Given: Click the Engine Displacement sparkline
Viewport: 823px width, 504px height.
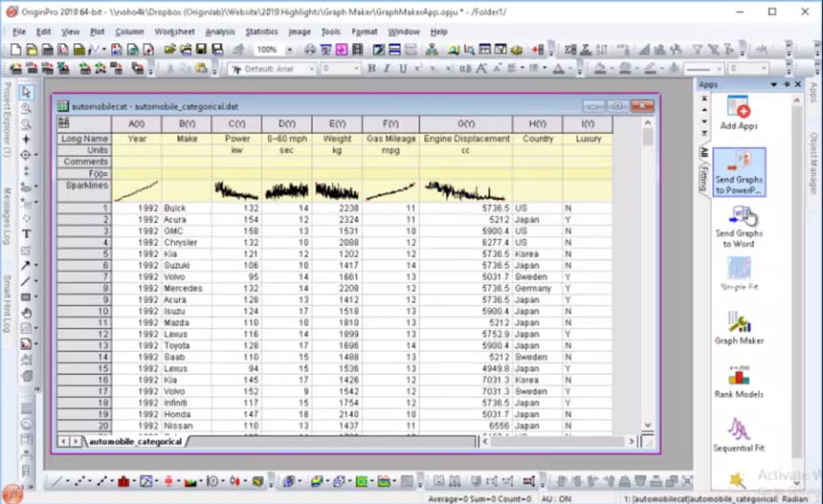Looking at the screenshot, I should [466, 191].
